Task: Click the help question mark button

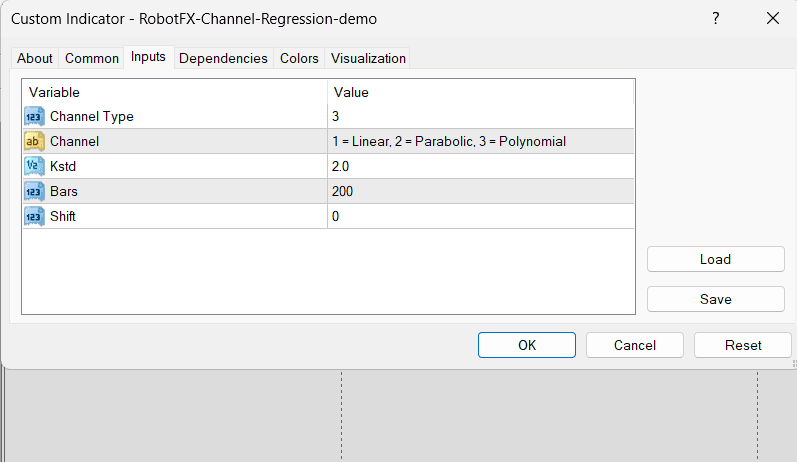Action: (716, 19)
